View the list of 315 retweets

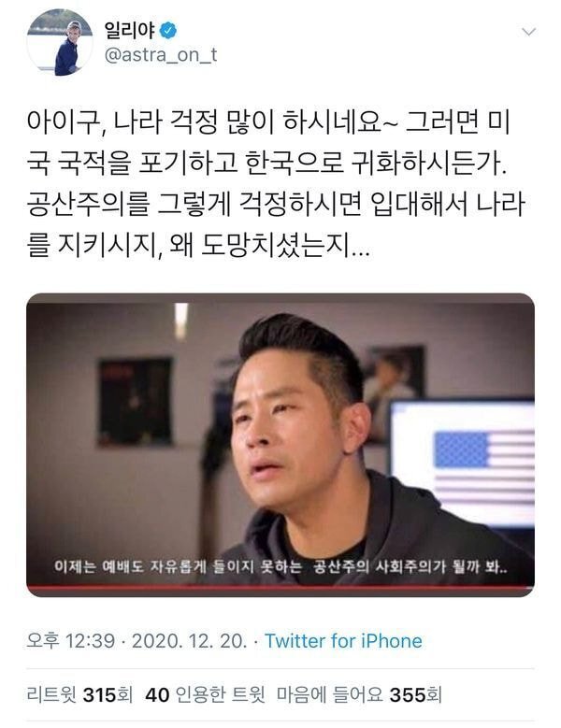(x=79, y=695)
